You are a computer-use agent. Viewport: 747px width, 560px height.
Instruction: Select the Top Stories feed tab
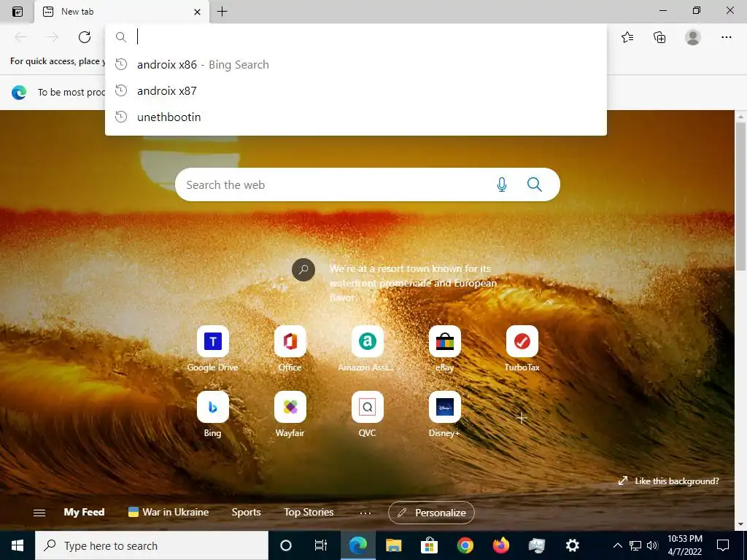point(309,513)
